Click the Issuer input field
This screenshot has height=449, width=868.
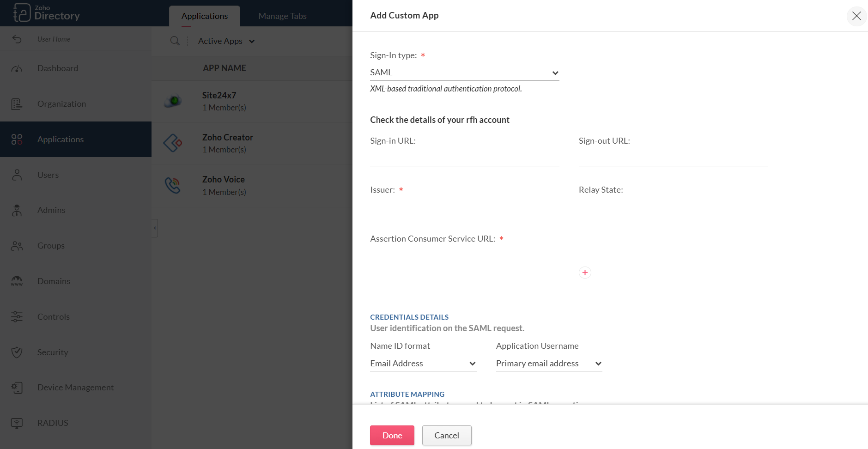tap(464, 206)
